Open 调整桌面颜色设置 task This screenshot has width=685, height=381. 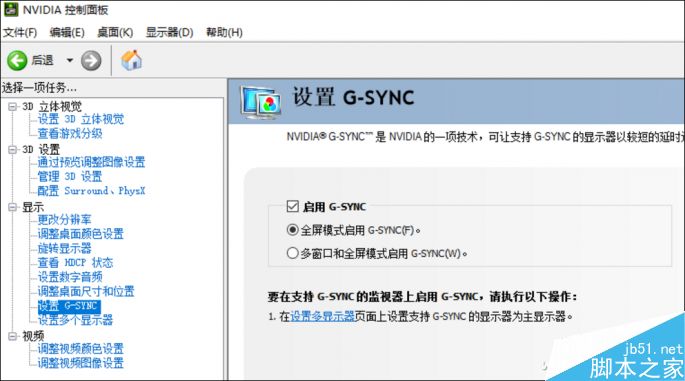tap(81, 234)
